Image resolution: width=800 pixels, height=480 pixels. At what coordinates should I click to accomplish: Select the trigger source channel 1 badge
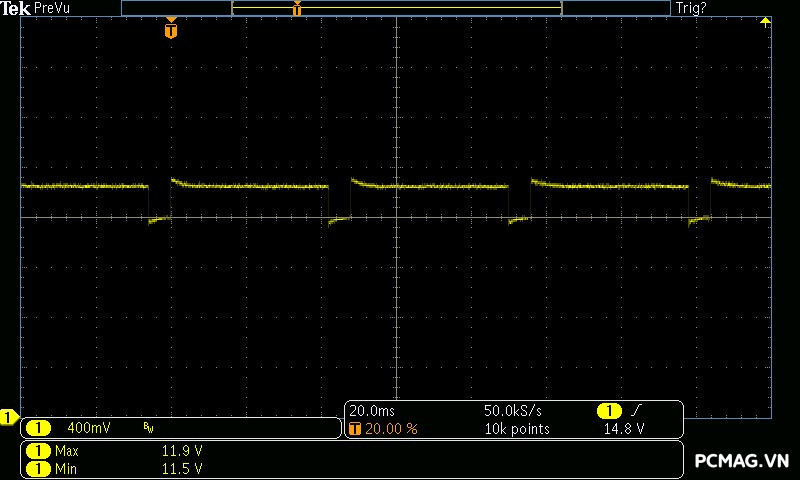[x=609, y=411]
